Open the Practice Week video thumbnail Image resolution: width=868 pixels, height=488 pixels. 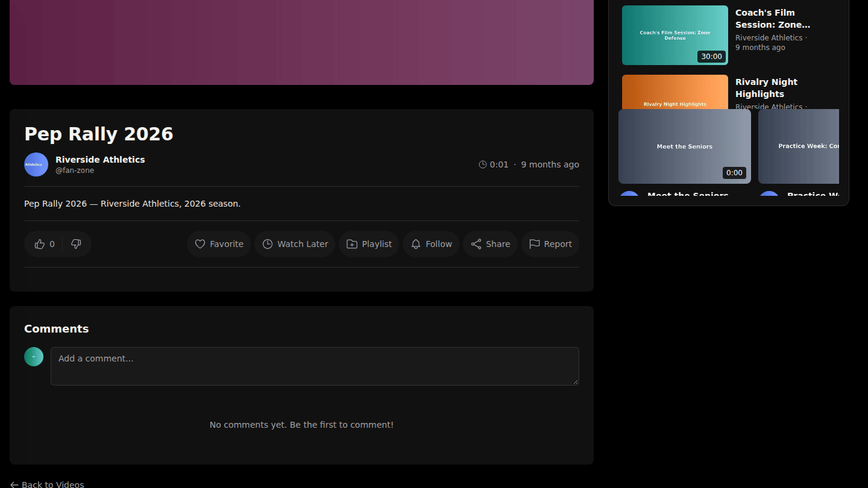[x=799, y=146]
